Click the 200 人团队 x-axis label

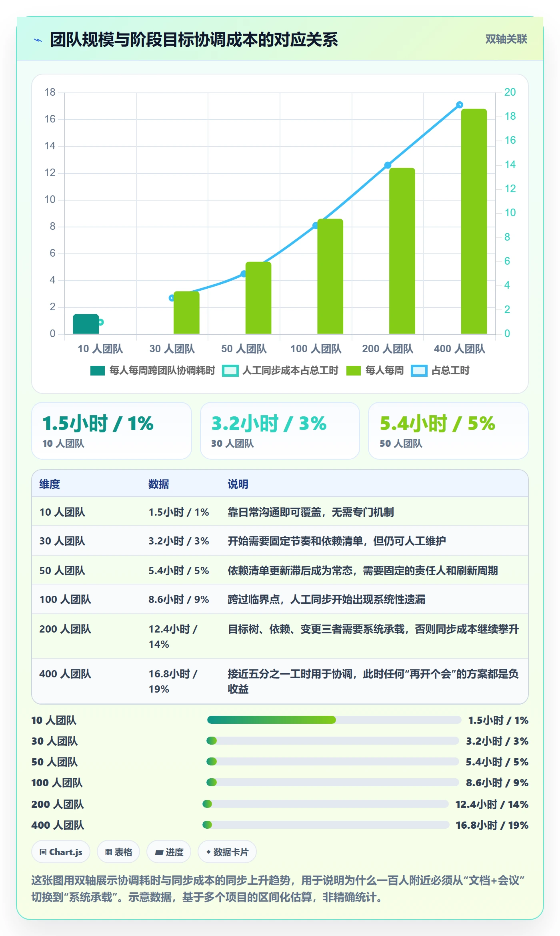coord(388,349)
